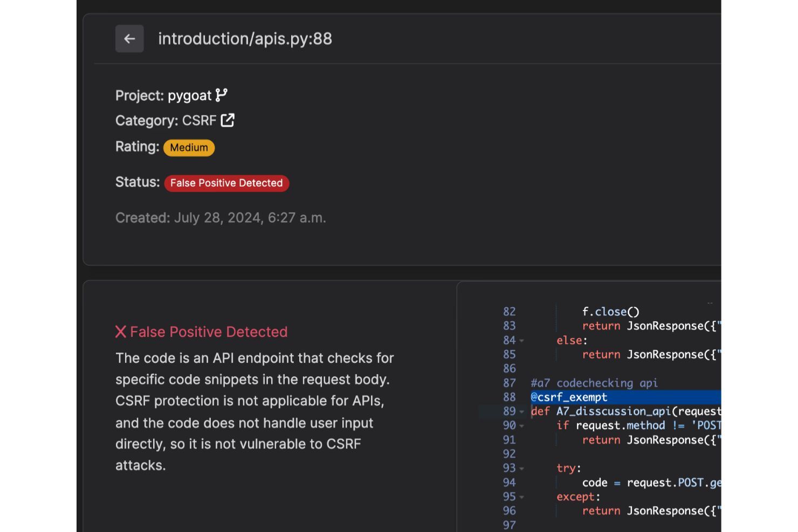The height and width of the screenshot is (532, 798).
Task: Click the back arrow button
Action: 129,39
